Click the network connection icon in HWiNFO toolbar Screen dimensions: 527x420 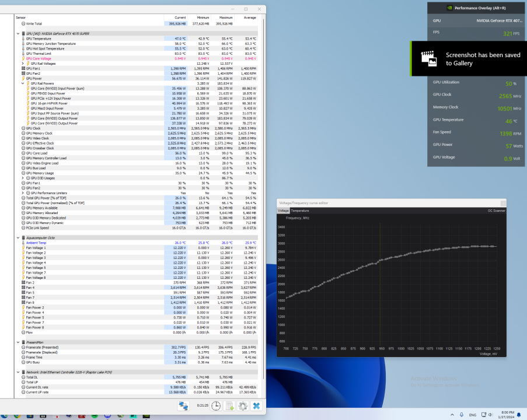[184, 405]
